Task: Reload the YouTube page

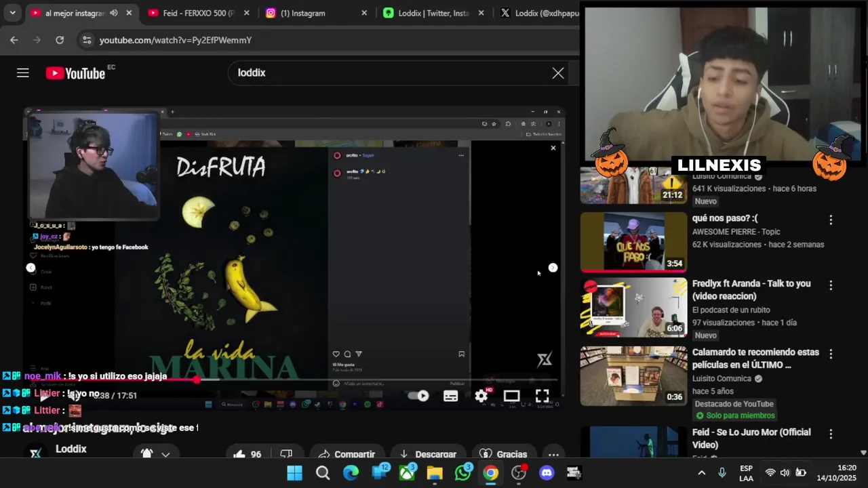Action: 60,40
